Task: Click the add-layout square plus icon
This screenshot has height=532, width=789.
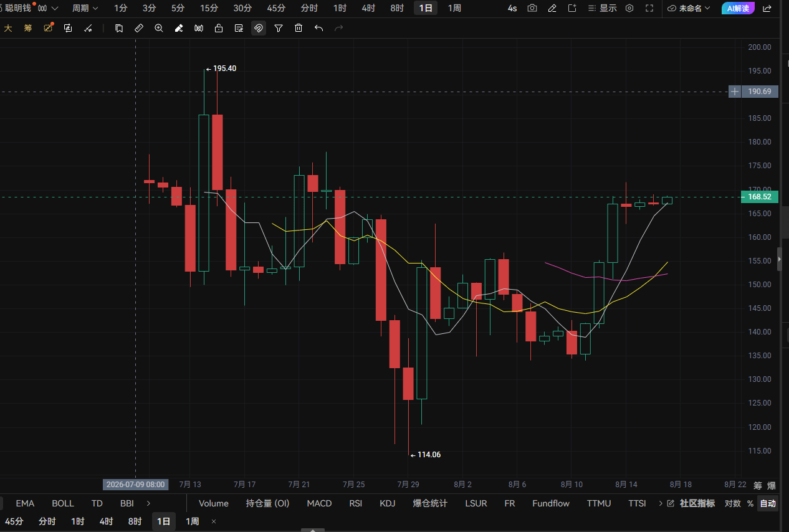Action: click(572, 8)
